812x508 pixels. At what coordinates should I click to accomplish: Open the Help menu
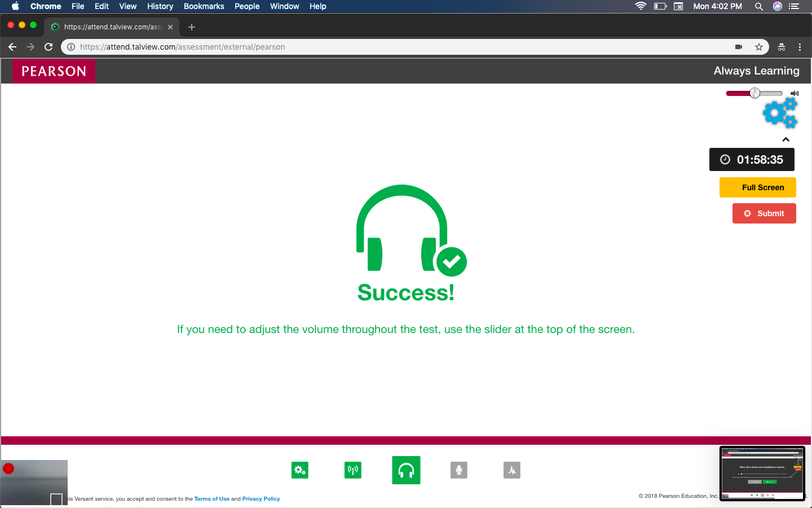[318, 6]
